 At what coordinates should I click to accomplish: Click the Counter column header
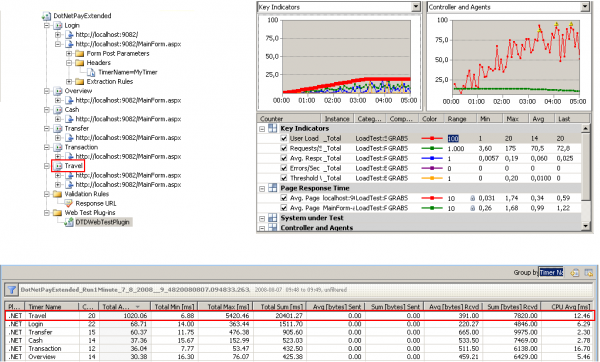(289, 119)
